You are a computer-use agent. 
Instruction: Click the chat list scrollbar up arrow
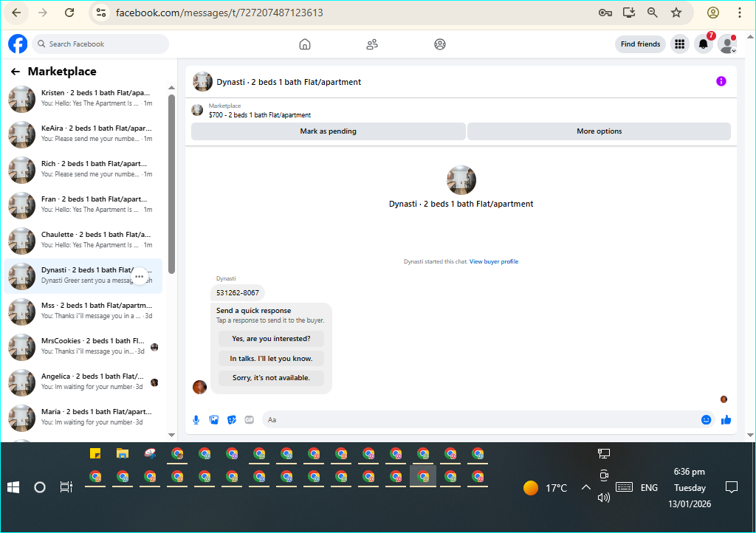click(171, 88)
